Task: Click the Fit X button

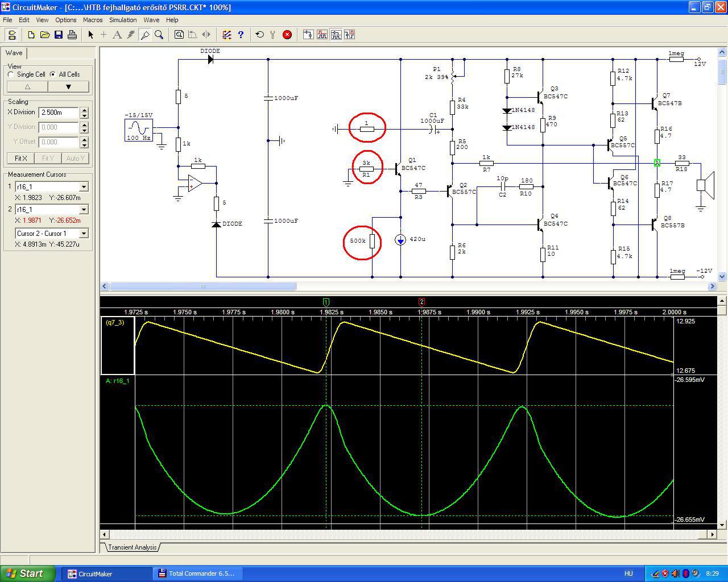Action: tap(20, 158)
